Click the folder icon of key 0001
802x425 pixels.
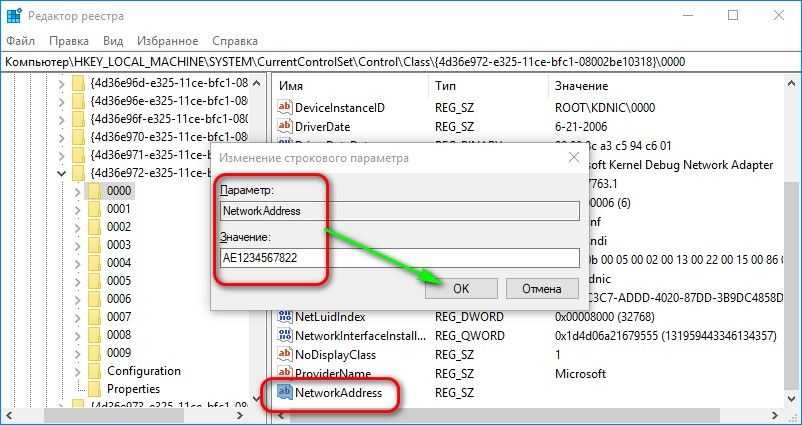tap(94, 209)
